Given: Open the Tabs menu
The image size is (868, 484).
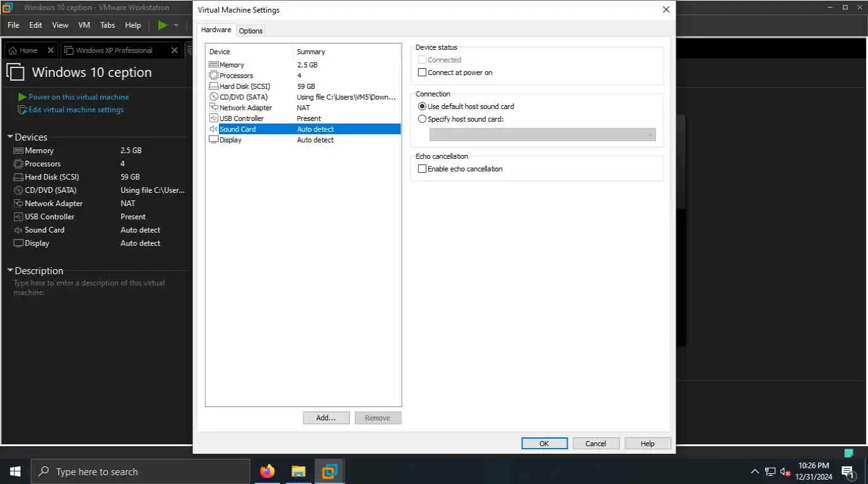Looking at the screenshot, I should 108,25.
